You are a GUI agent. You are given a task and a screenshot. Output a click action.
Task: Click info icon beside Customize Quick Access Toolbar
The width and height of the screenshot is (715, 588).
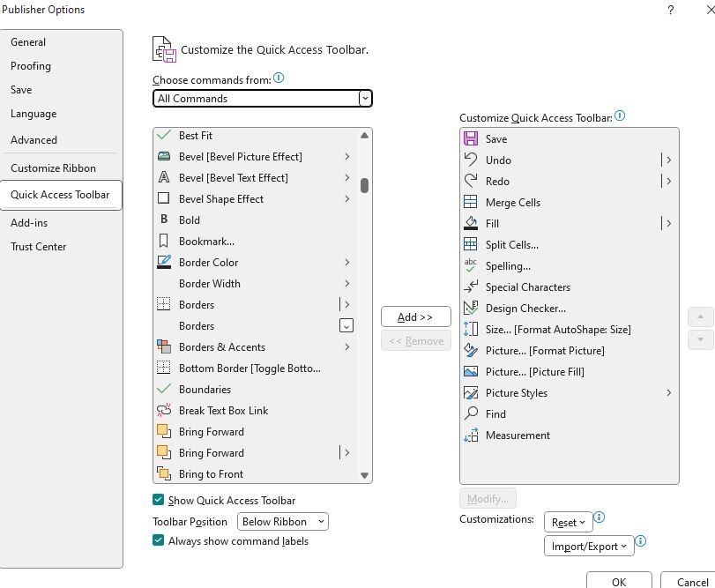coord(620,115)
